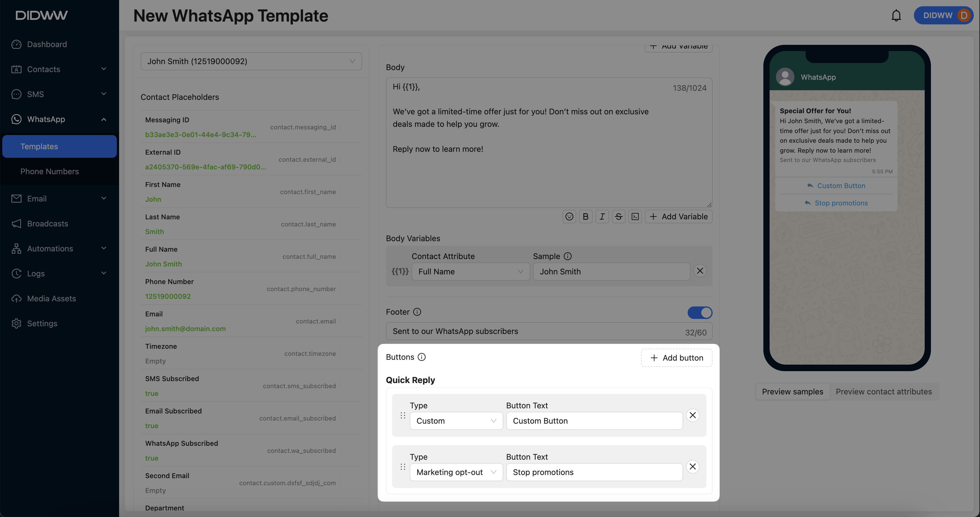Click the WhatsApp phone icon
The image size is (980, 517).
coord(16,119)
